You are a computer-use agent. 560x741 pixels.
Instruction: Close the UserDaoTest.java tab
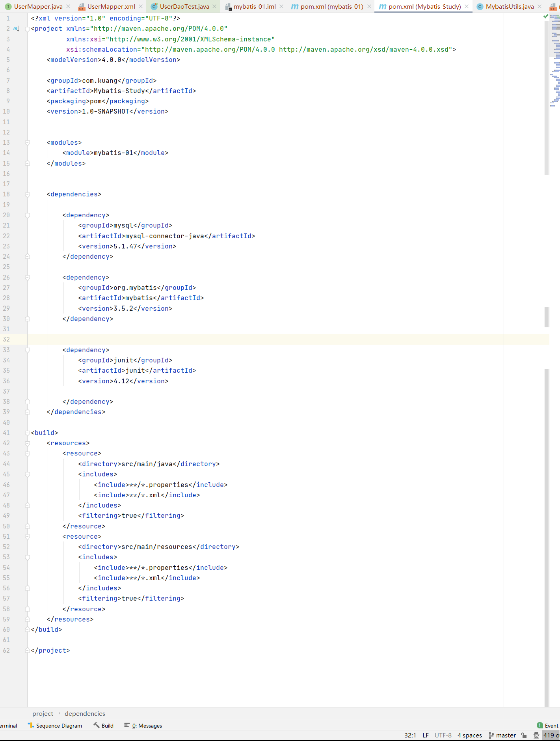[214, 6]
